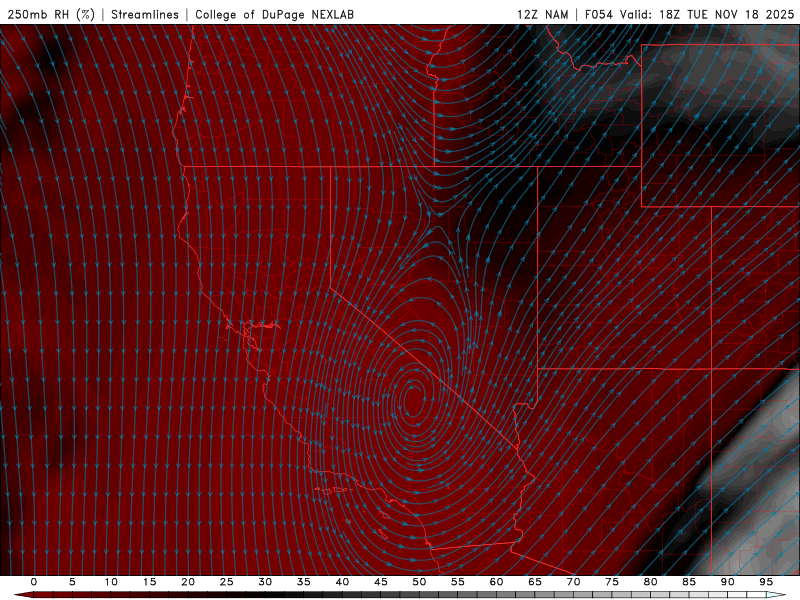Click the color scale at value 95
The width and height of the screenshot is (800, 600).
(x=766, y=595)
